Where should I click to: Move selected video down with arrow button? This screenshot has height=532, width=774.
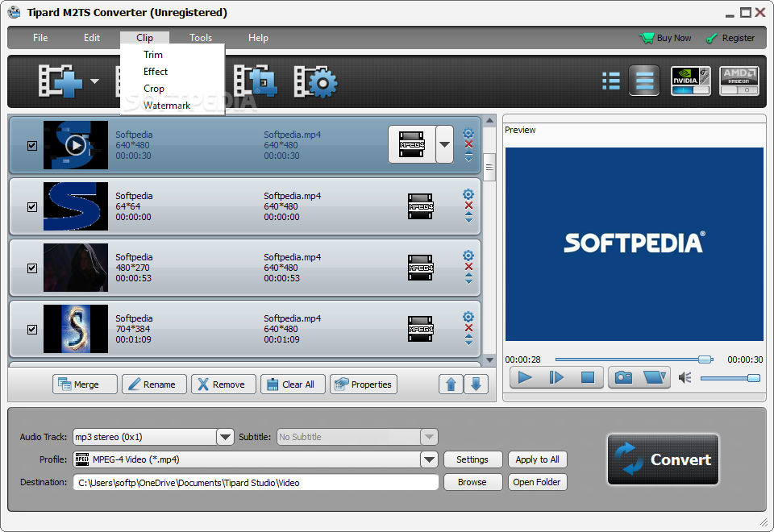476,384
